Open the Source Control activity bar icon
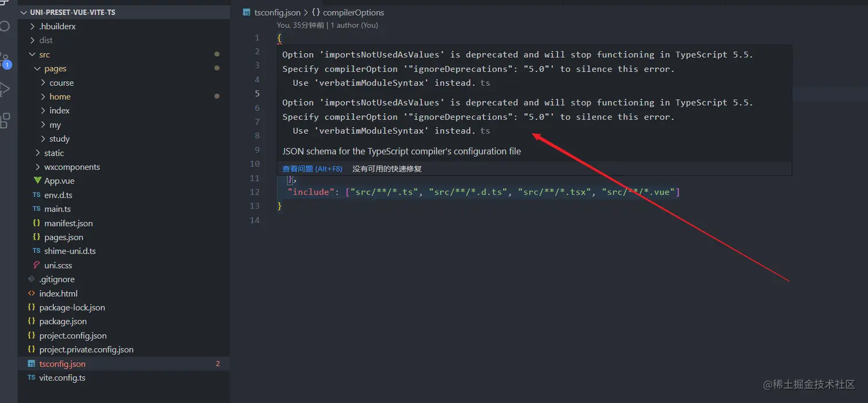Image resolution: width=868 pixels, height=403 pixels. [x=5, y=60]
